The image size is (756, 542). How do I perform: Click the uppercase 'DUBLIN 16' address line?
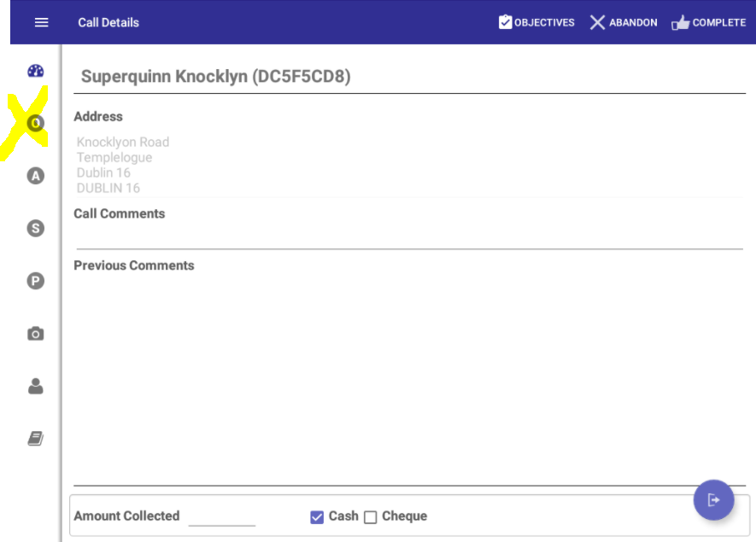[x=108, y=188]
